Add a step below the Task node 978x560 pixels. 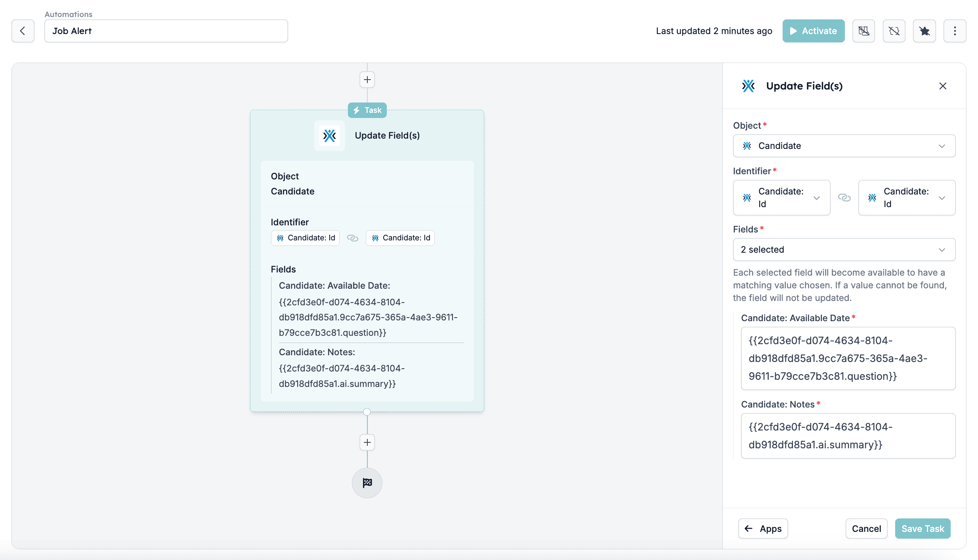click(367, 442)
